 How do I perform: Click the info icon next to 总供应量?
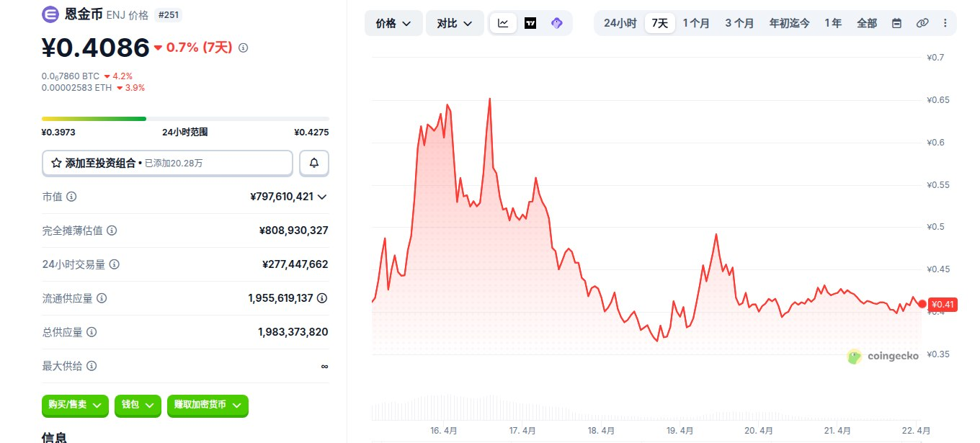pyautogui.click(x=92, y=332)
